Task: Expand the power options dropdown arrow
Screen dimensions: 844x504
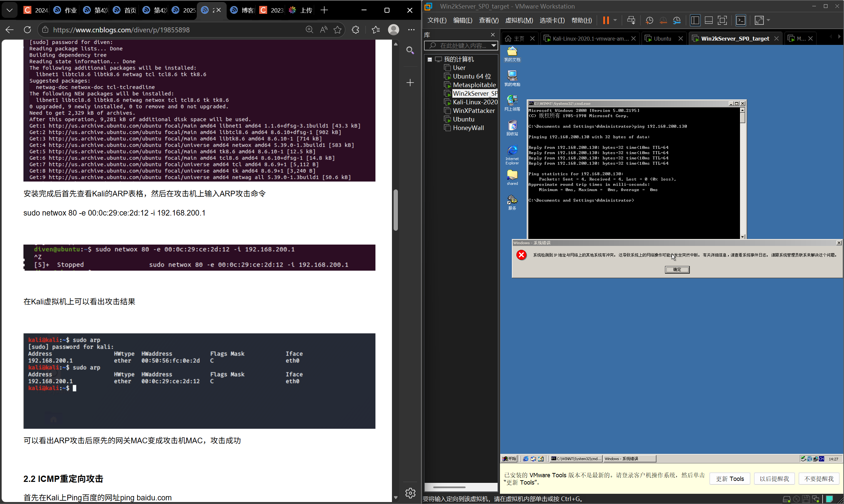Action: pyautogui.click(x=615, y=20)
